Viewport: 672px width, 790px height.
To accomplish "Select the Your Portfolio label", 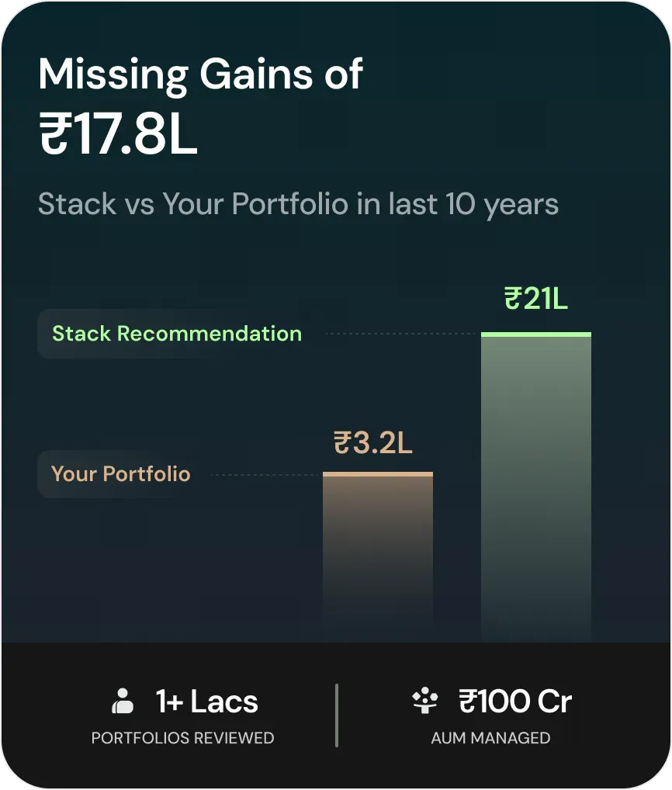I will pos(121,474).
